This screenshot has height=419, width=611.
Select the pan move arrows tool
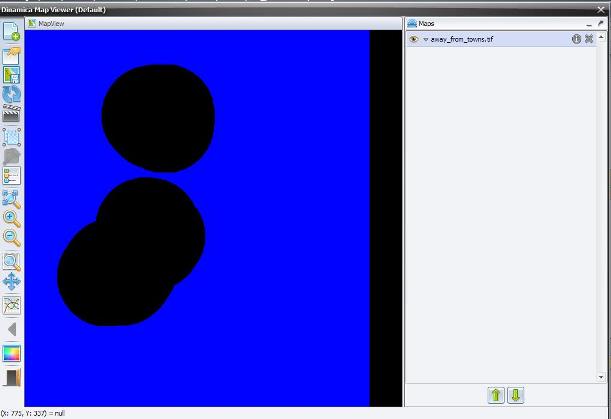[12, 282]
